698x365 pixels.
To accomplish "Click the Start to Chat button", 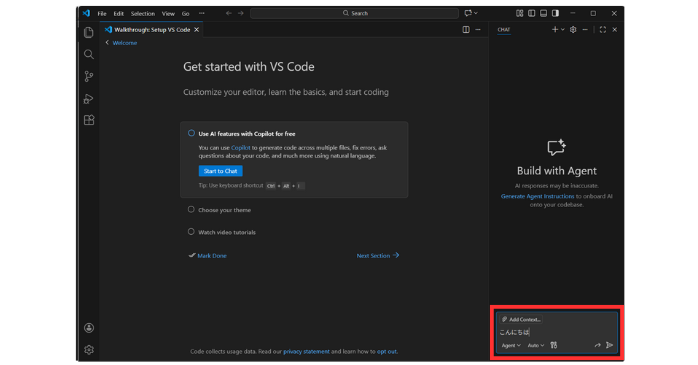I will tap(220, 171).
